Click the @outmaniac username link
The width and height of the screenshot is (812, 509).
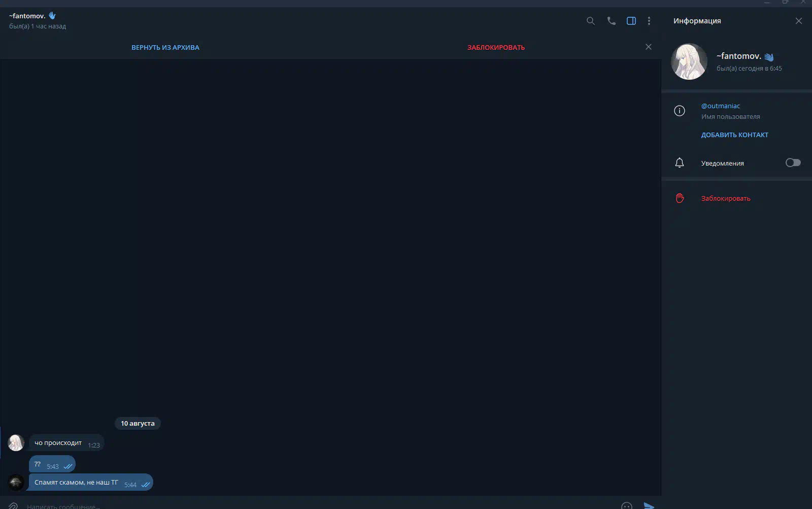click(720, 106)
